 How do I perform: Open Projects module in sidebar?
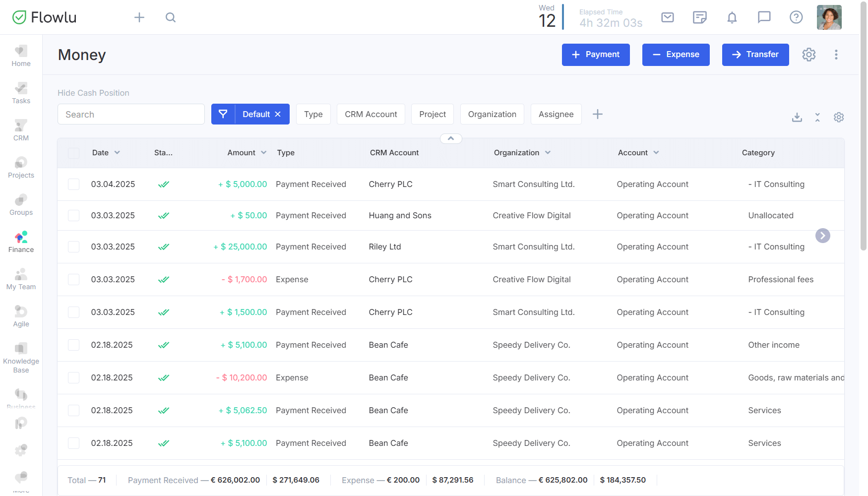pos(21,167)
